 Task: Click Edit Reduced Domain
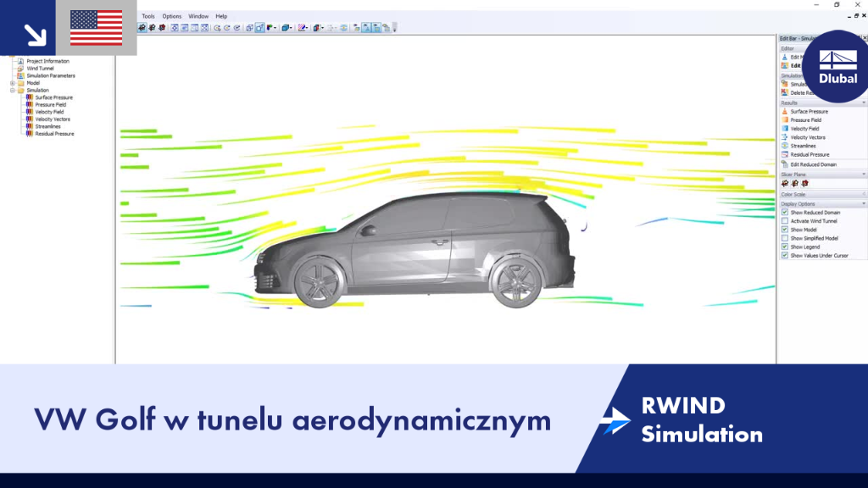[x=813, y=164]
